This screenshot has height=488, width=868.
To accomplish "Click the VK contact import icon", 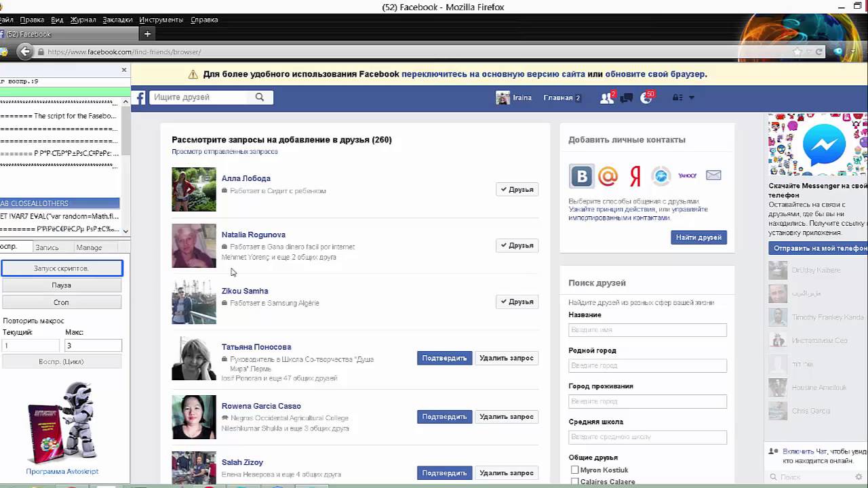I will pos(581,176).
